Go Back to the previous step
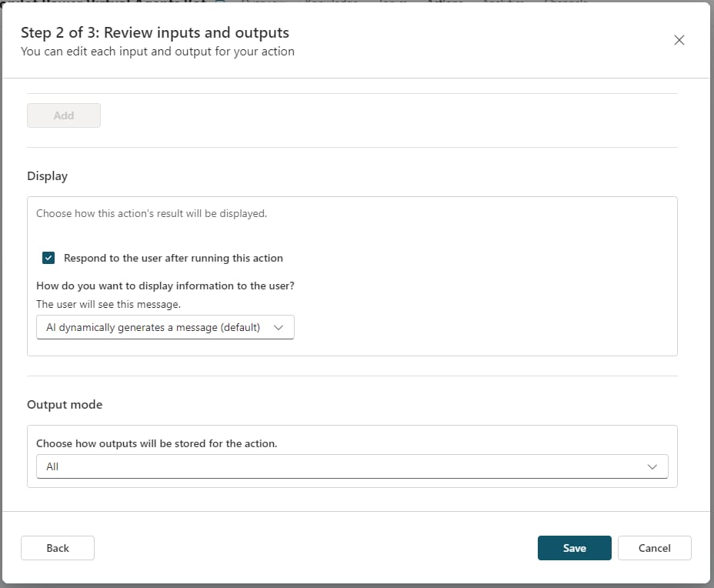The height and width of the screenshot is (588, 714). coord(58,548)
